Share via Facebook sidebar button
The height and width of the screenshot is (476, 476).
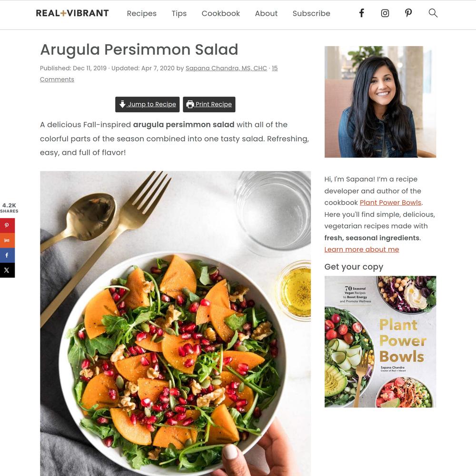[x=7, y=255]
